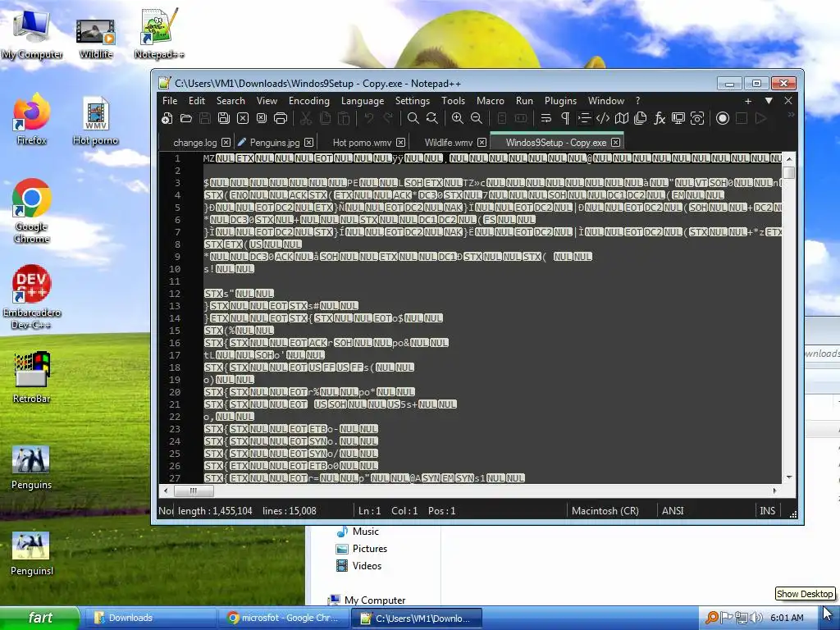Viewport: 840px width, 630px height.
Task: Toggle the INS insert mode indicator
Action: click(x=767, y=511)
